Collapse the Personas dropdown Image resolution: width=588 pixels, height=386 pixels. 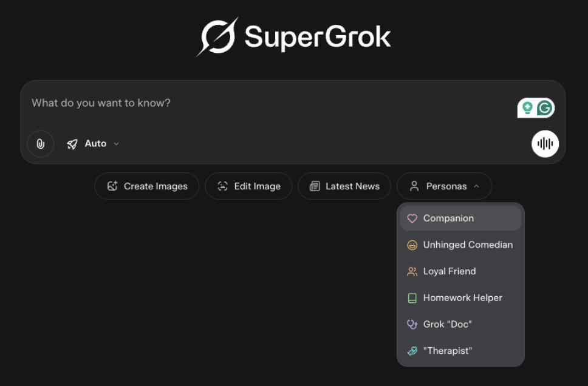click(444, 186)
